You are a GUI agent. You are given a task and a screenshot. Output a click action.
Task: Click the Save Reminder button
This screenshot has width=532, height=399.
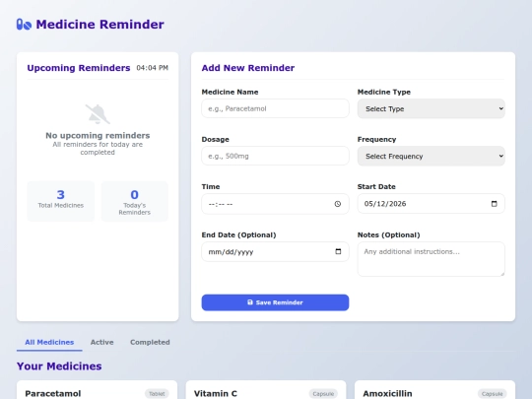pos(275,302)
